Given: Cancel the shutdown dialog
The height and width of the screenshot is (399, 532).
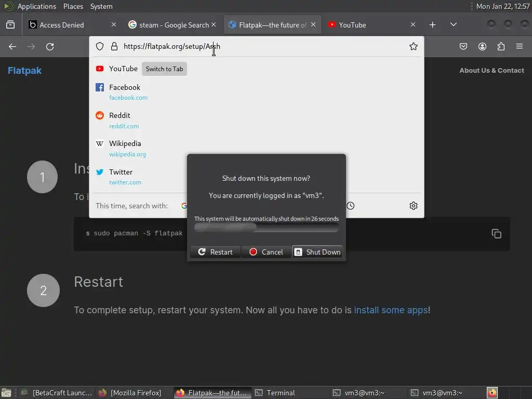Looking at the screenshot, I should point(267,252).
